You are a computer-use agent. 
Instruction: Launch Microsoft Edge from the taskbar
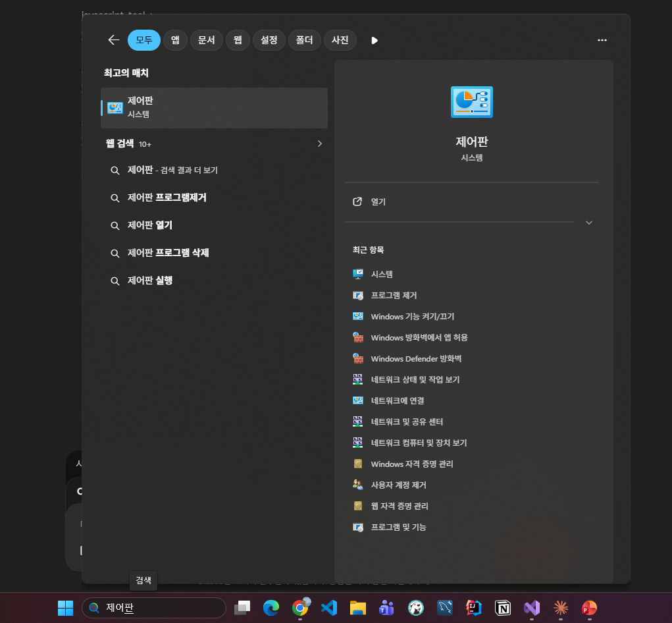271,608
